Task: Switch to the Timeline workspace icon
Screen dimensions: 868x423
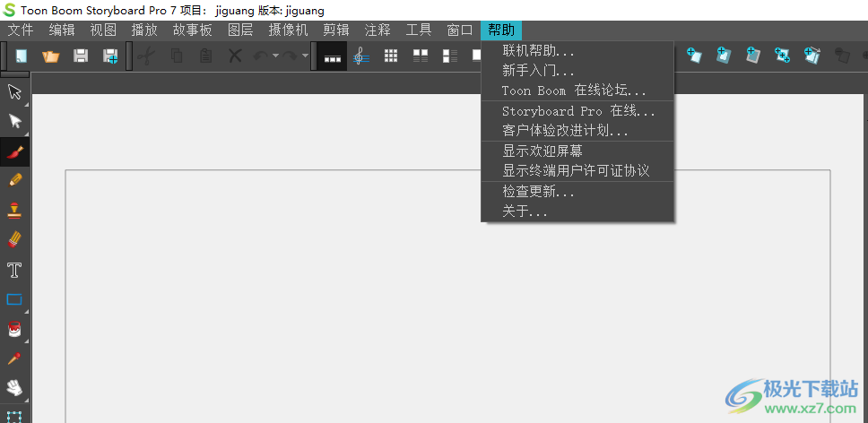Action: tap(332, 56)
